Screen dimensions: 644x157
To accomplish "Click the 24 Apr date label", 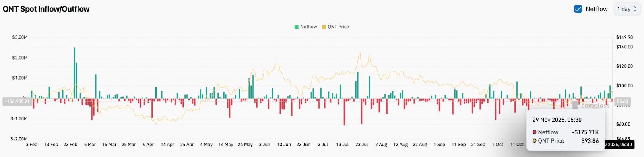I will tap(187, 145).
